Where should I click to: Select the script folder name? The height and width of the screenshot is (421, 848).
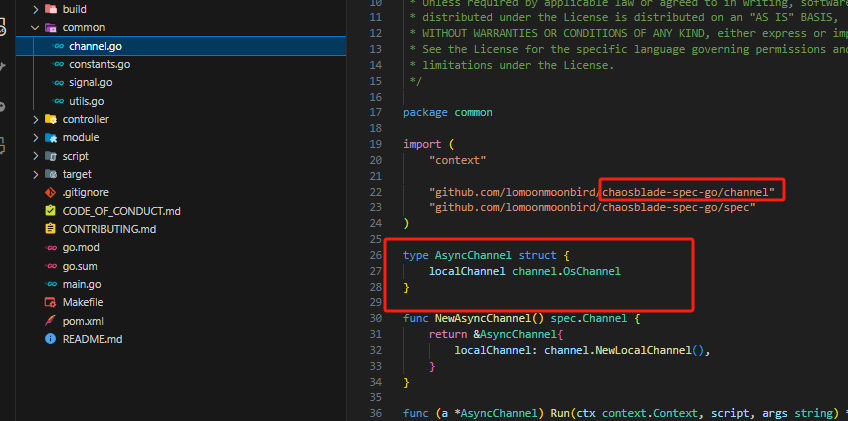click(76, 156)
